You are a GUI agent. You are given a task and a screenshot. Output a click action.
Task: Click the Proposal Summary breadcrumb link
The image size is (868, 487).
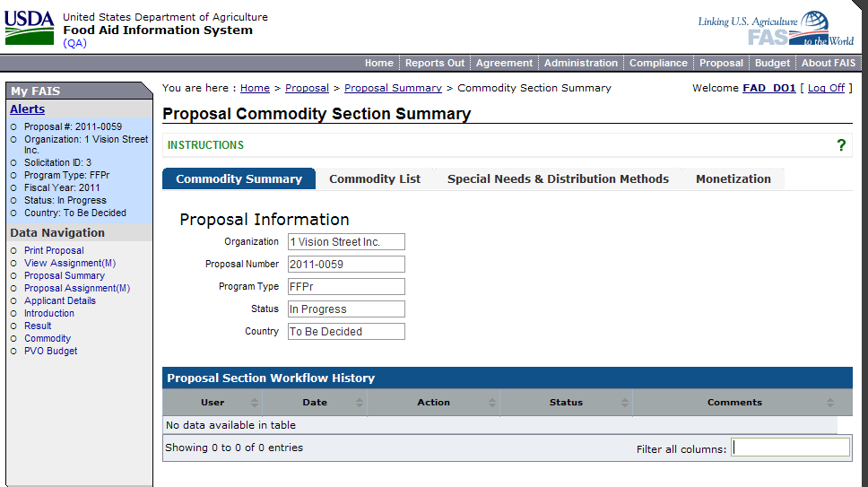click(393, 88)
